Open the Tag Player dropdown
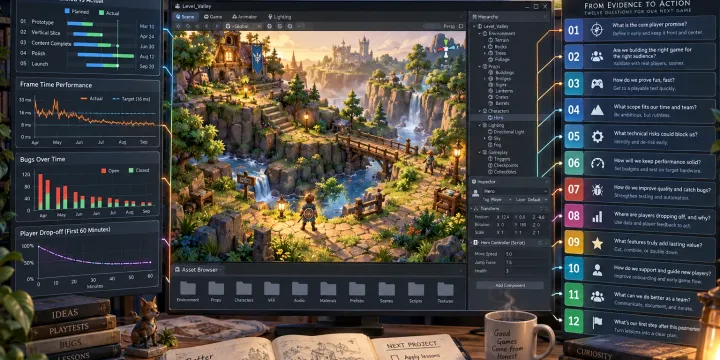Screen dimensions: 720x360 tap(498, 200)
